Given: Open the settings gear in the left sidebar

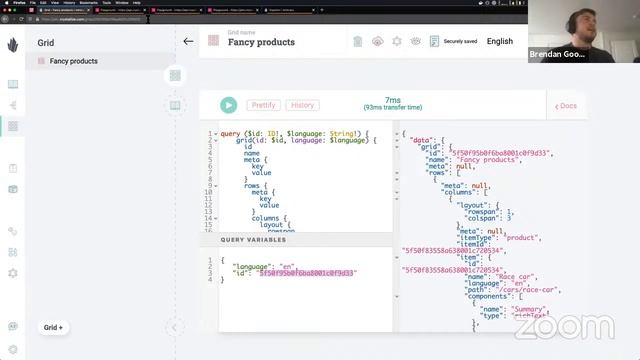Looking at the screenshot, I should pos(13,273).
